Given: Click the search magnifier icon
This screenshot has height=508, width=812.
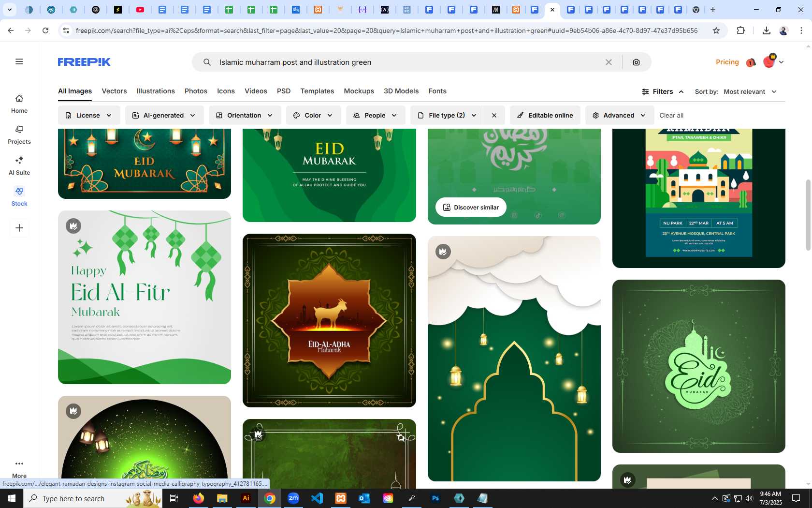Looking at the screenshot, I should coord(207,62).
